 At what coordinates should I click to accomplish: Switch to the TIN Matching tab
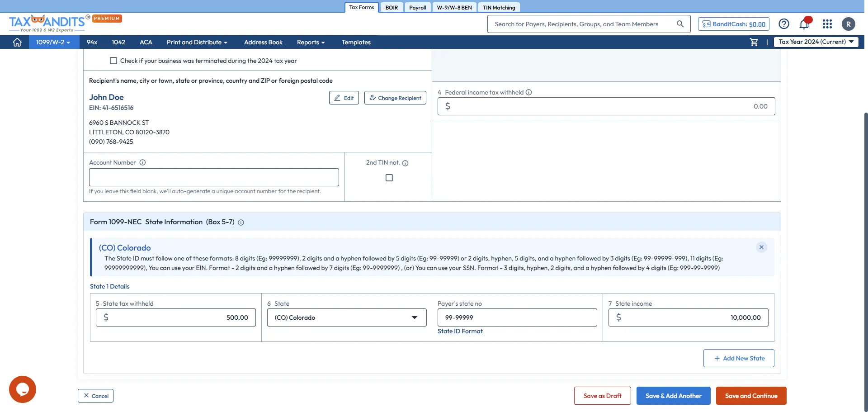[499, 7]
